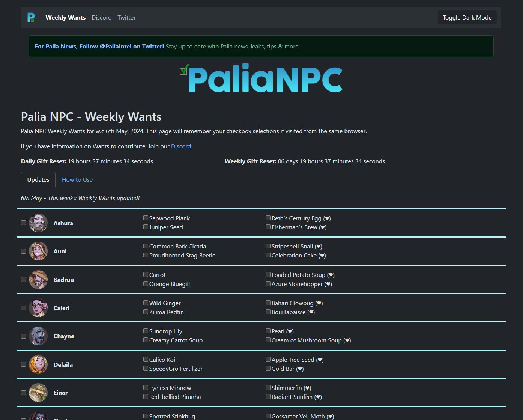This screenshot has width=523, height=420.
Task: Tick Gold Bar checkbox
Action: (268, 368)
